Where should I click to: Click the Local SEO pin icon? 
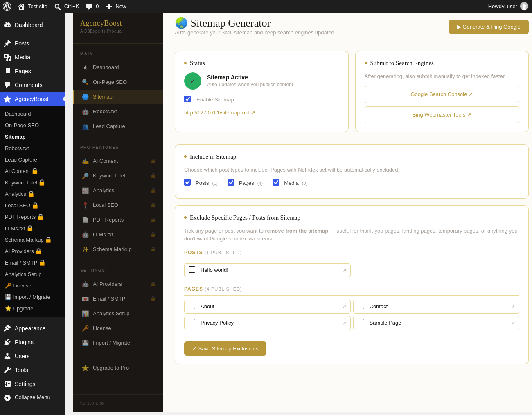pyautogui.click(x=85, y=205)
